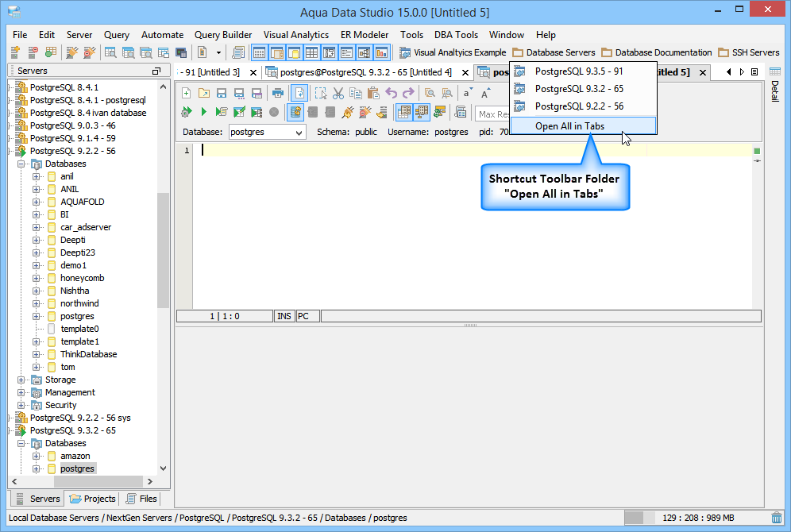The image size is (791, 532).
Task: Open the Database Documentation shortcut folder
Action: pyautogui.click(x=656, y=52)
